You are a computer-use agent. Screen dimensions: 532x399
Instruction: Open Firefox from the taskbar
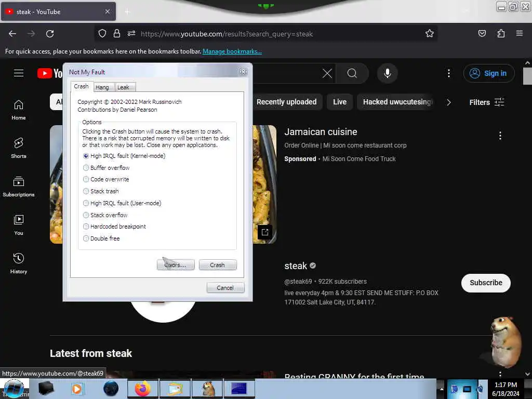pyautogui.click(x=143, y=389)
